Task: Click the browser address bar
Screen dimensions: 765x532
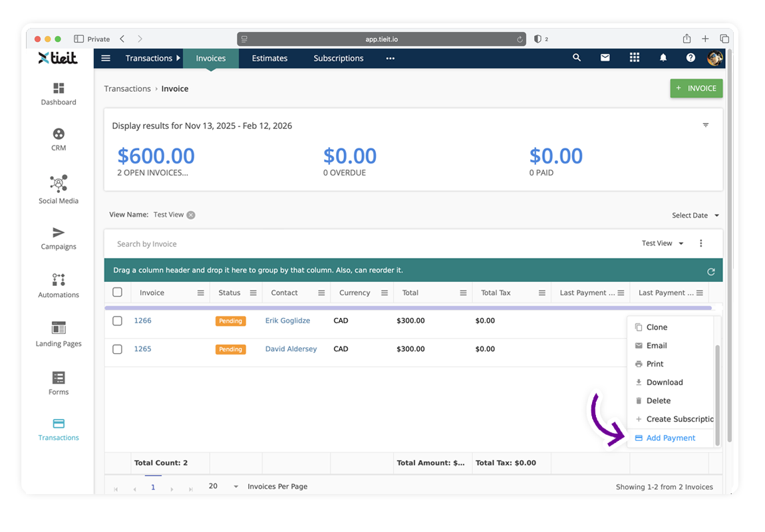Action: 382,39
